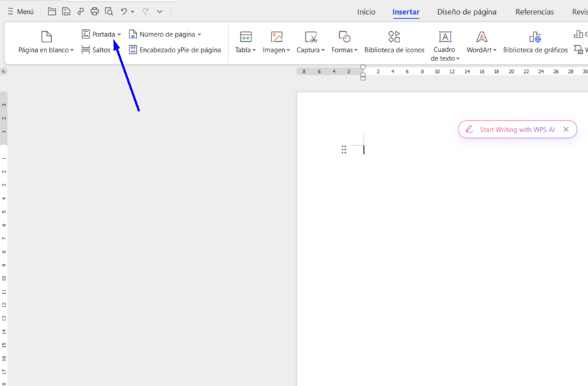The height and width of the screenshot is (386, 588).
Task: Expand the Portada dropdown
Action: point(119,34)
